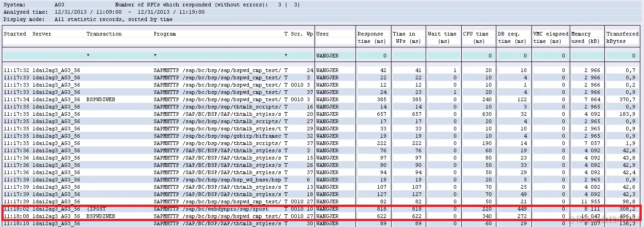
Task: Click memory used value 16 047
Action: (589, 216)
